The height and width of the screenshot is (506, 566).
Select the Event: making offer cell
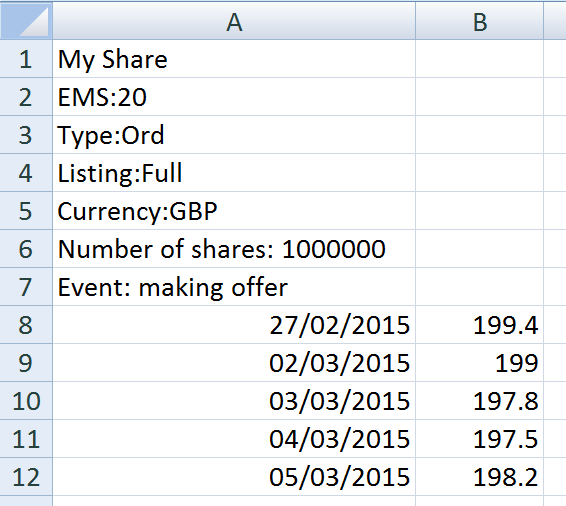click(234, 287)
